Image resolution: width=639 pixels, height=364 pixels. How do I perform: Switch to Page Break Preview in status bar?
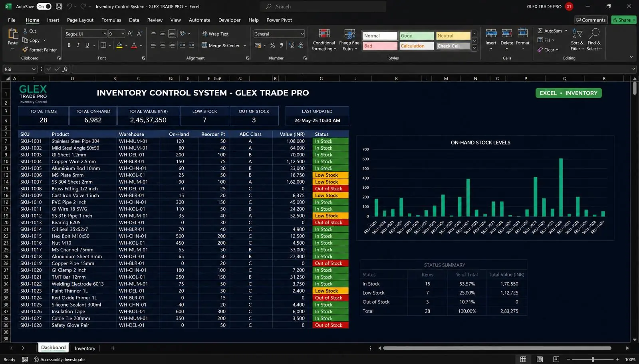556,359
